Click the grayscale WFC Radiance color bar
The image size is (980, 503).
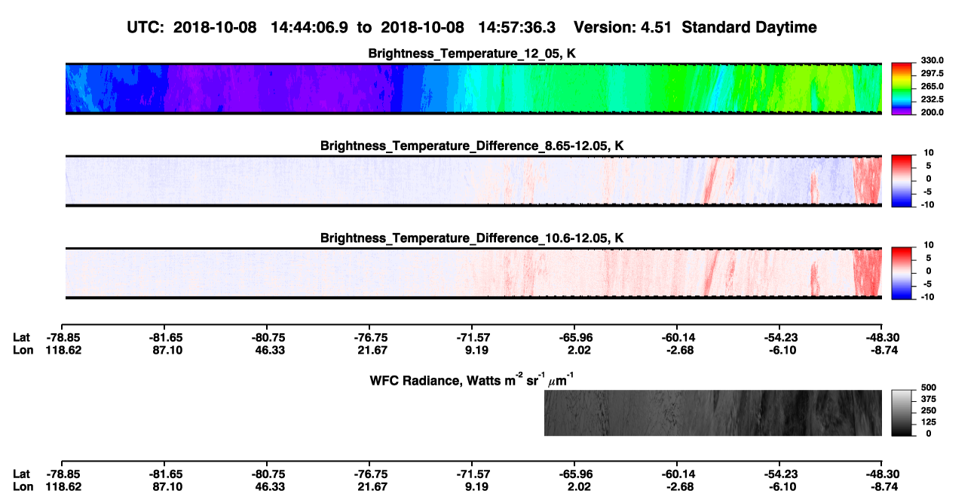tap(902, 413)
